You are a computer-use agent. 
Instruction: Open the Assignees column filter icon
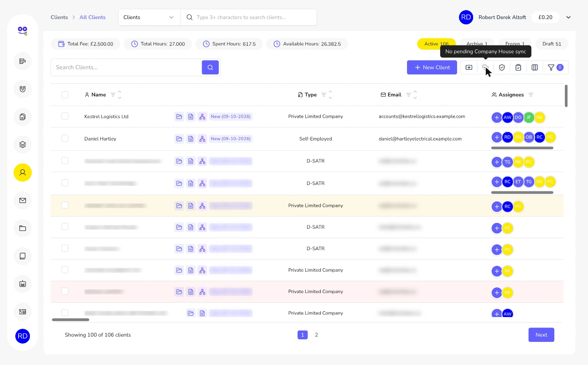(x=531, y=95)
